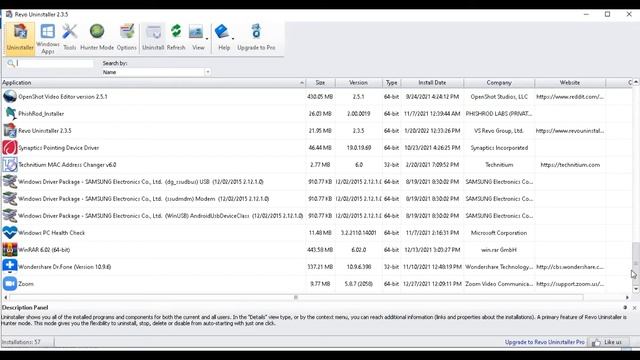This screenshot has height=360, width=640.
Task: Switch to Windows Apps
Action: [x=47, y=38]
